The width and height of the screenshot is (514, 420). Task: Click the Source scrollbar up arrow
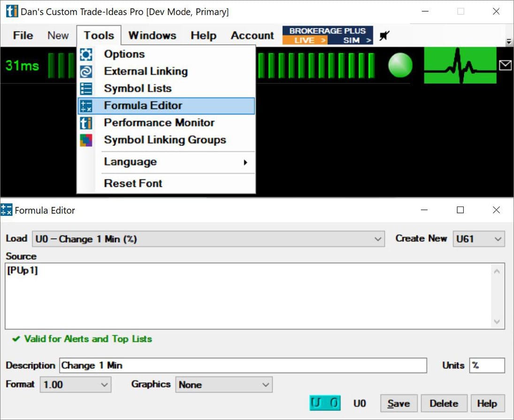click(497, 271)
